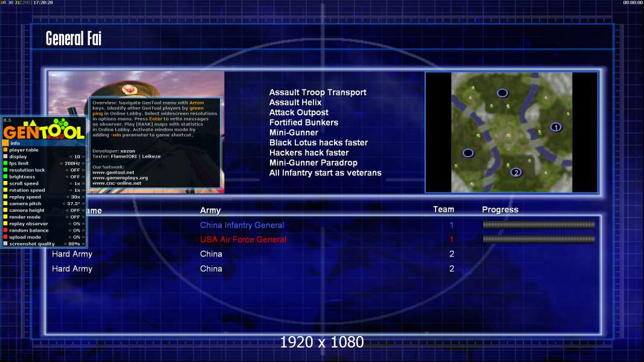Screen dimensions: 644x362
Task: Toggle random balance ON value
Action: pyautogui.click(x=76, y=230)
